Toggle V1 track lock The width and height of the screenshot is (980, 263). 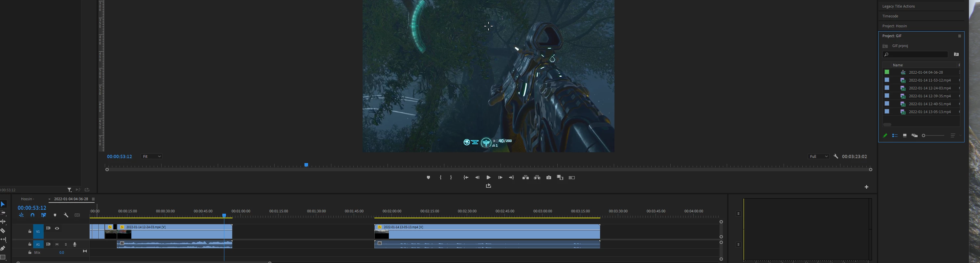(30, 231)
